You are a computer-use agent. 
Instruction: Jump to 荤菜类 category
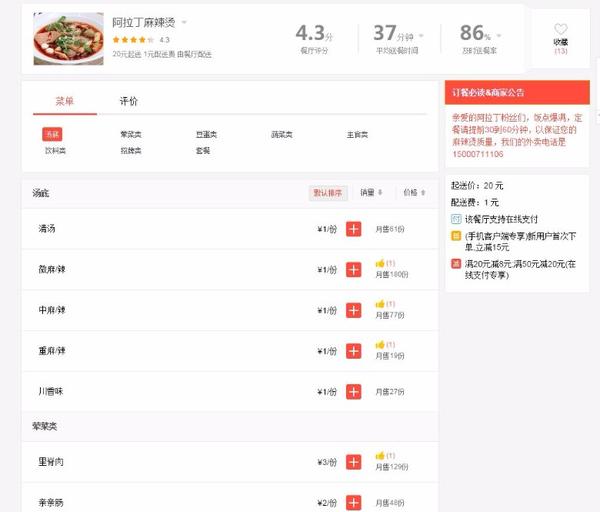click(131, 135)
